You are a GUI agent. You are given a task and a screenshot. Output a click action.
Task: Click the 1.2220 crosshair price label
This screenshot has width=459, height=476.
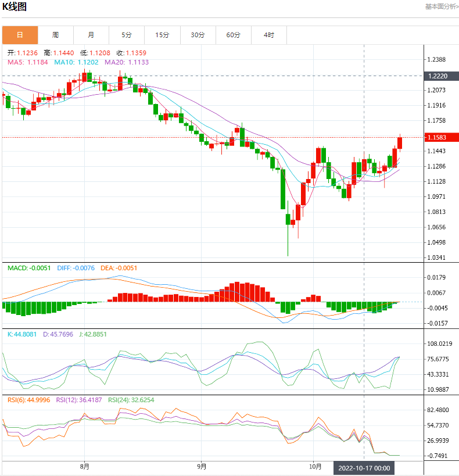tap(441, 76)
